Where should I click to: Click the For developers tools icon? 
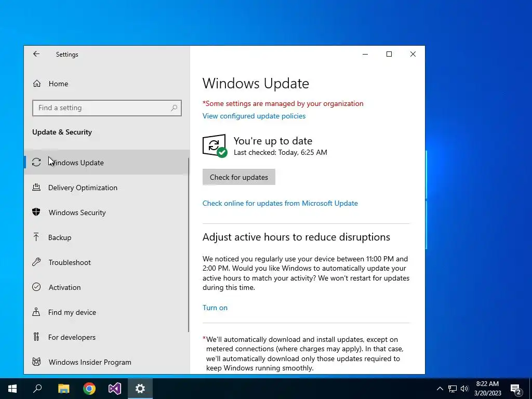click(36, 337)
